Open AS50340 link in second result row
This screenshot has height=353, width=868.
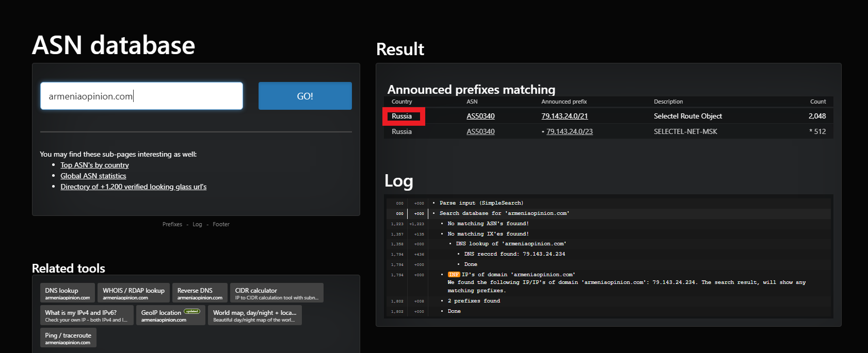[x=480, y=131]
